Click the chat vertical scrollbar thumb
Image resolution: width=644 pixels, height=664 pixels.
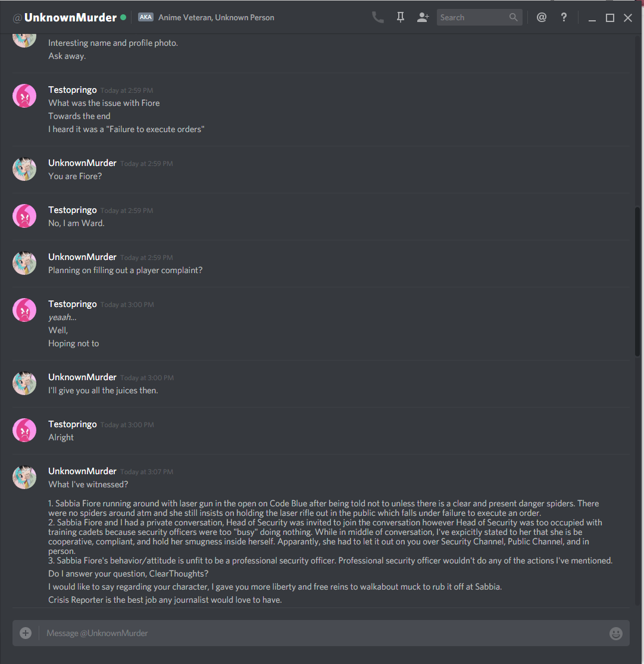[x=637, y=281]
